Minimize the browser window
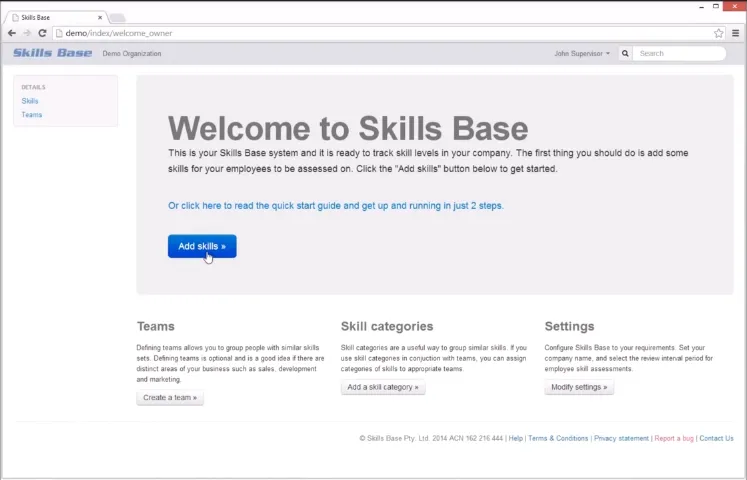The height and width of the screenshot is (480, 747). point(702,6)
